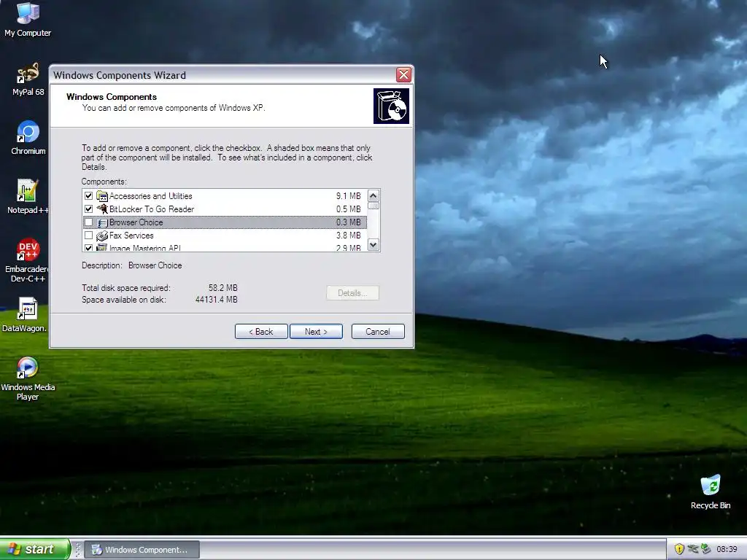Select the Fax Services row text
This screenshot has height=560, width=747.
131,236
